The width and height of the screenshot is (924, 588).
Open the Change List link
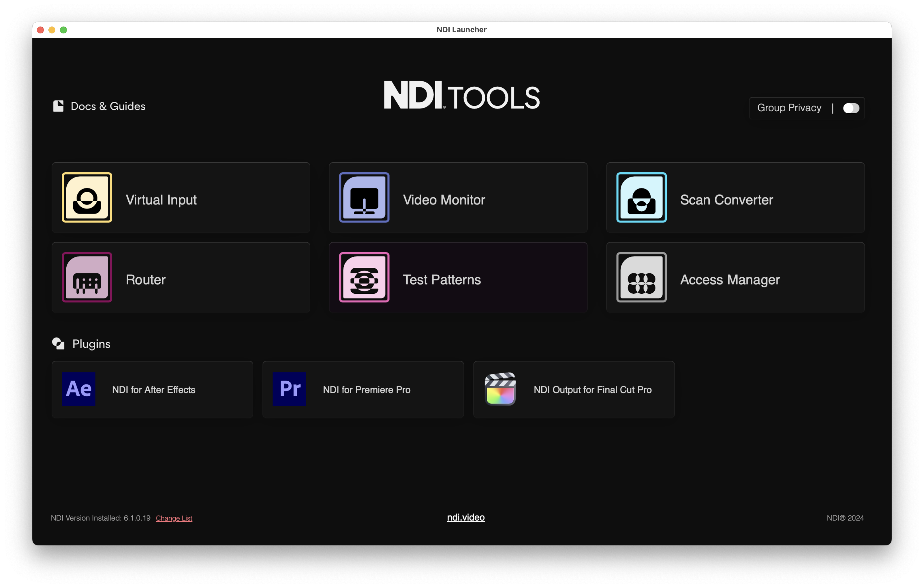[x=174, y=518]
